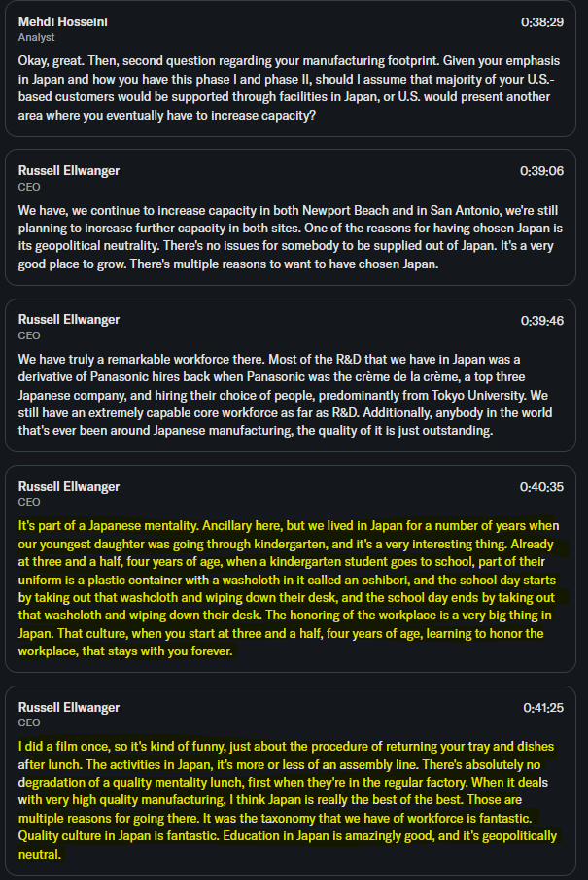Click the highlighted paragraph about the oshibori washcloth

click(289, 588)
